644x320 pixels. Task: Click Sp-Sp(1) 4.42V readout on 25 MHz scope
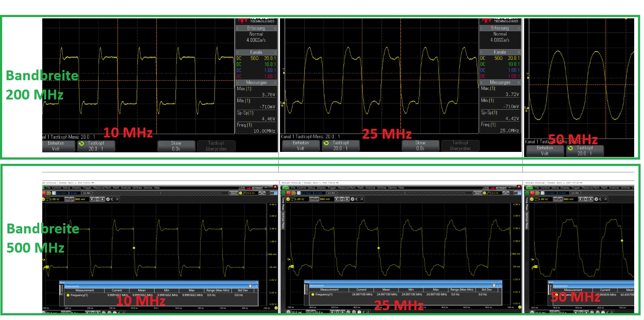(500, 115)
